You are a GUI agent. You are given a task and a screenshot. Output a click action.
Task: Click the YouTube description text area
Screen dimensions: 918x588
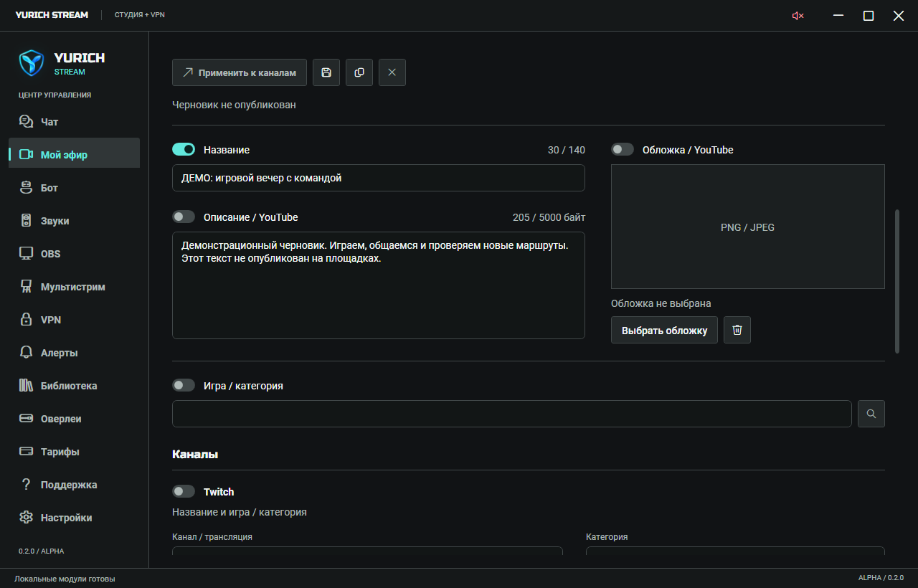click(379, 285)
